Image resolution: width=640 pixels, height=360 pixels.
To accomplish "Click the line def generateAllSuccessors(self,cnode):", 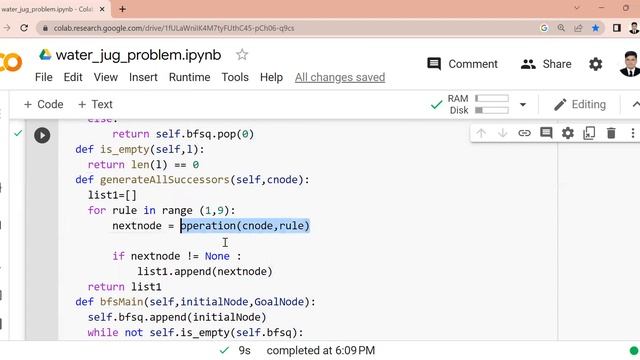I will pyautogui.click(x=192, y=180).
